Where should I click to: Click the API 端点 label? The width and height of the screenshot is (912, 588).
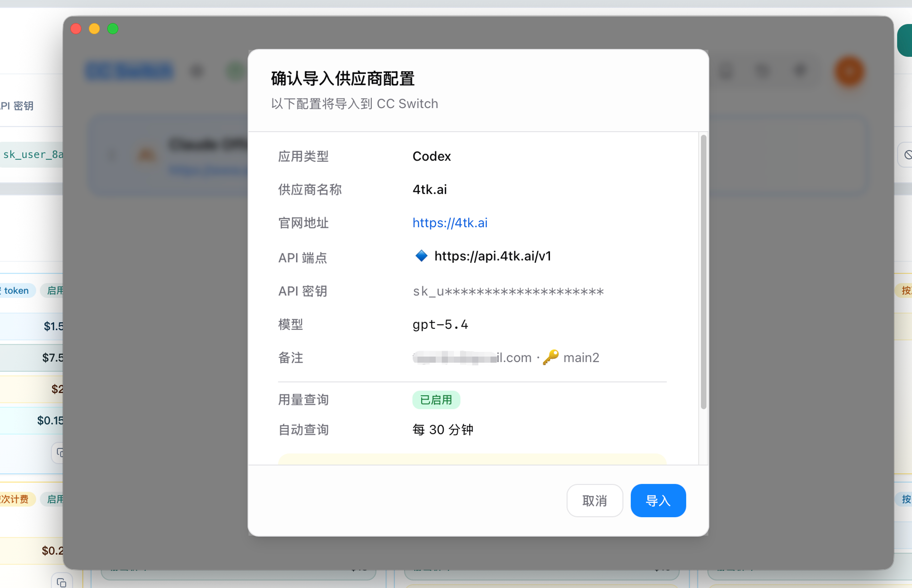[x=303, y=258]
